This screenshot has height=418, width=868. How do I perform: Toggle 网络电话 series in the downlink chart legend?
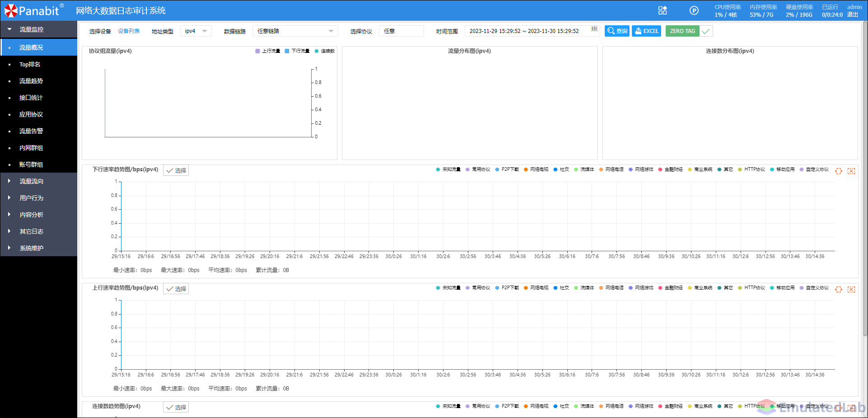pos(611,169)
